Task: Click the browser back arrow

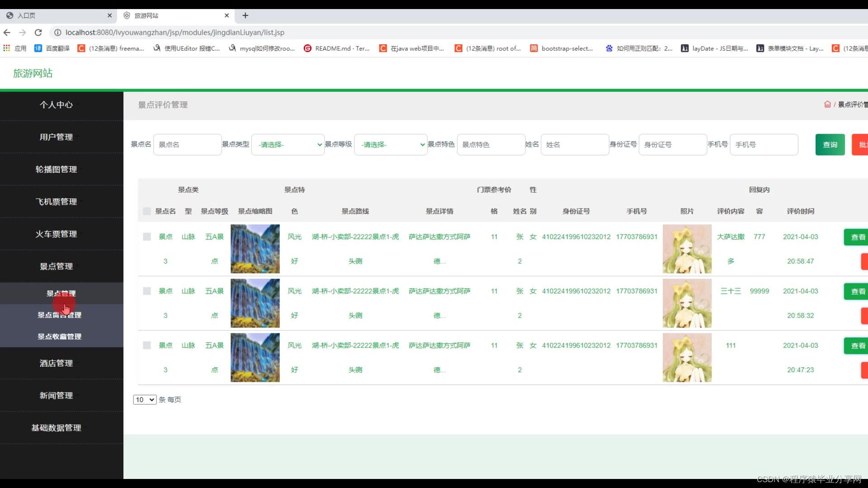Action: tap(7, 33)
